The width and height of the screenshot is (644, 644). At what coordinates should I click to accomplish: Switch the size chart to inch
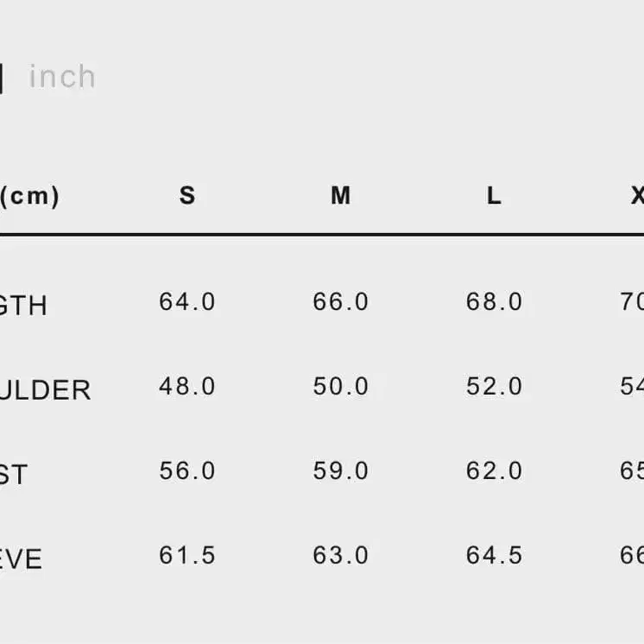[62, 77]
